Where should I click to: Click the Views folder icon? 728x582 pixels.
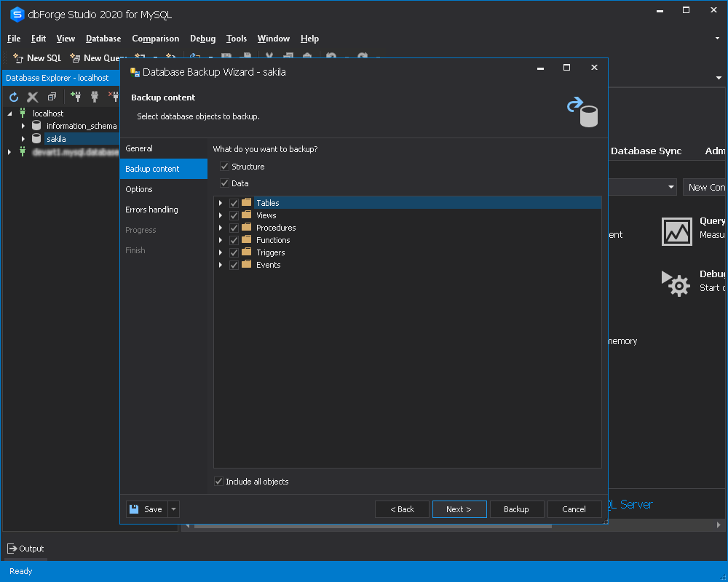coord(247,215)
